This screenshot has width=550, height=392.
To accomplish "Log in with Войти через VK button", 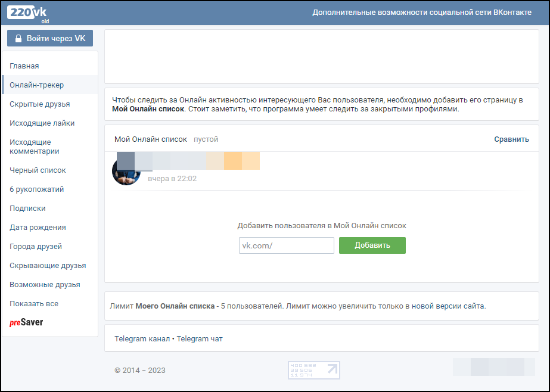I will click(50, 38).
